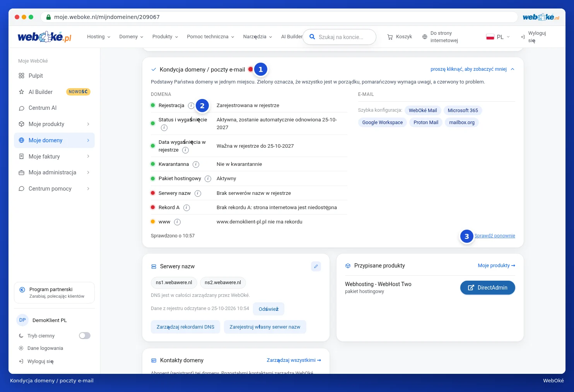The image size is (574, 392).
Task: Select the Google Workspace configuration chip
Action: click(383, 123)
